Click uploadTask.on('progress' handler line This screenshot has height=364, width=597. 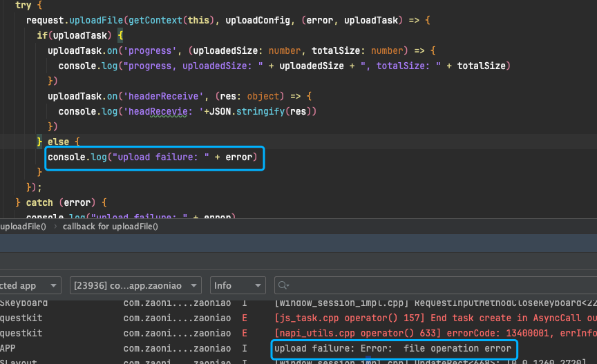coord(104,50)
